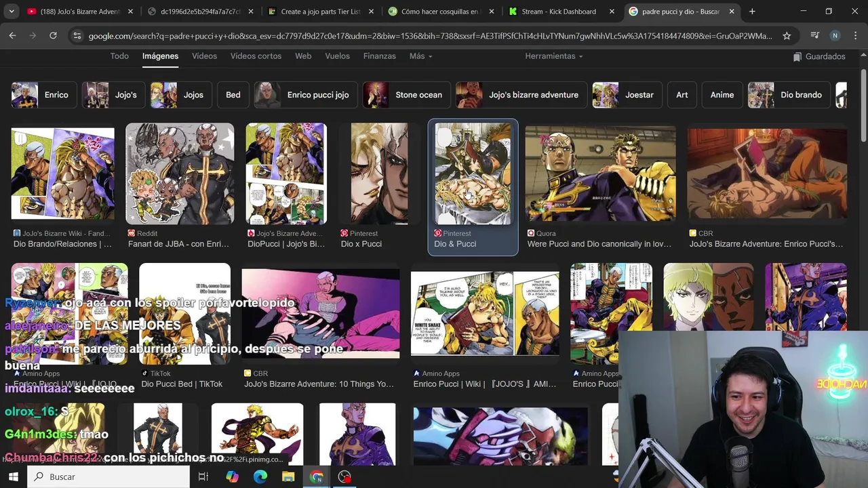Open Finanzas search filter
The width and height of the screenshot is (868, 488).
[379, 56]
